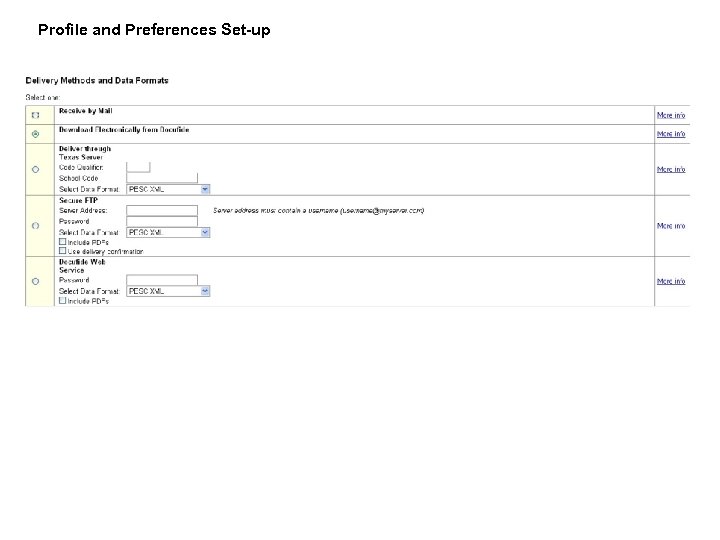Screen dimensions: 720x540
Task: Select the Receive by Mail radio button
Action: click(x=36, y=115)
